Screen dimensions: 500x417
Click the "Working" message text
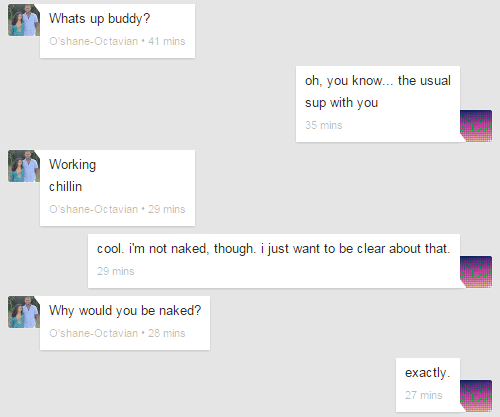[x=72, y=165]
